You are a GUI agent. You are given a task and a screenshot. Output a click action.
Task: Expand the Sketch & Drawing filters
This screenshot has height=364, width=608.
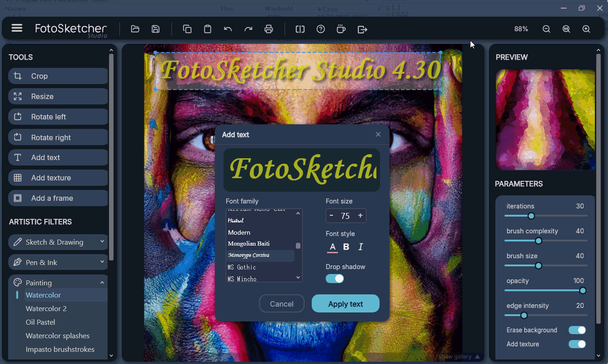click(x=58, y=242)
